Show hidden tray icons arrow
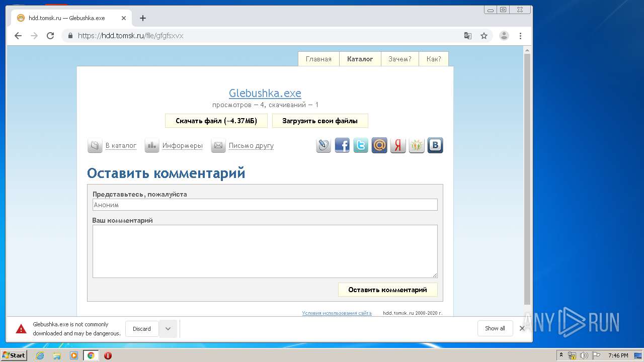This screenshot has width=644, height=362. 561,355
